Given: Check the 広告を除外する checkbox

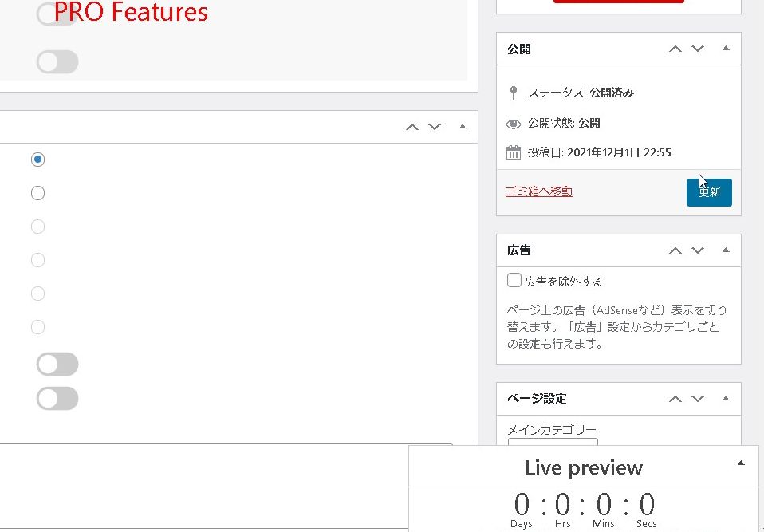Looking at the screenshot, I should tap(514, 281).
